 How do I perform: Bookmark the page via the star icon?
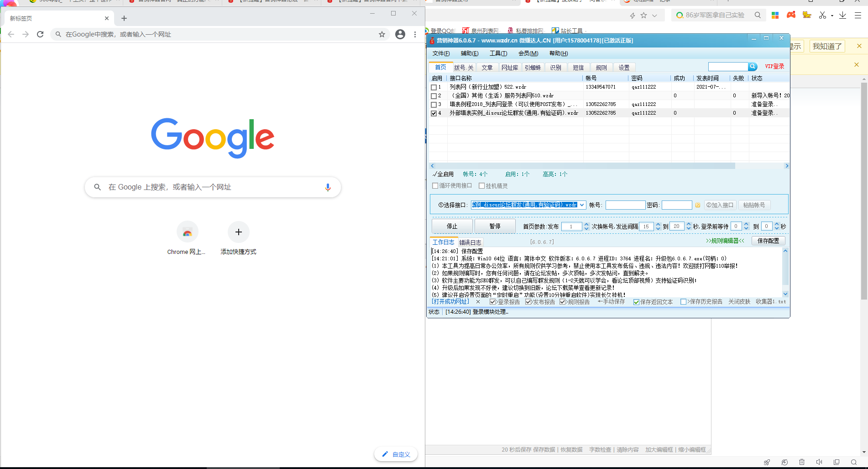[x=382, y=34]
